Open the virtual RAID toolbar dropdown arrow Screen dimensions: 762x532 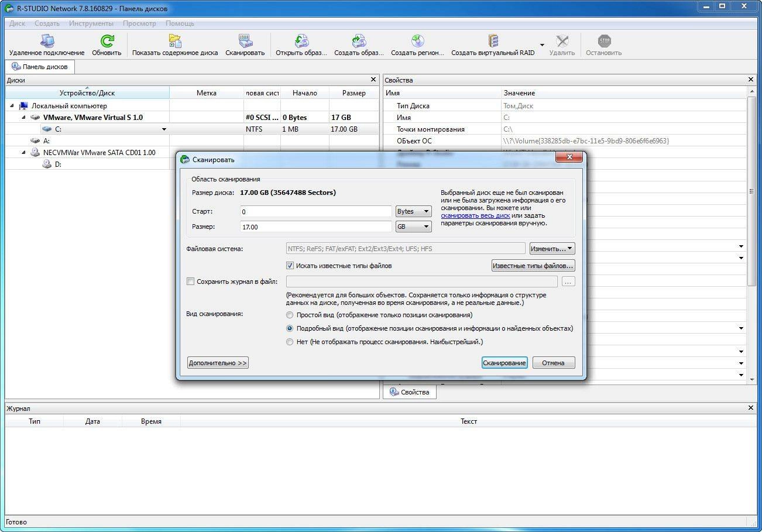click(542, 45)
